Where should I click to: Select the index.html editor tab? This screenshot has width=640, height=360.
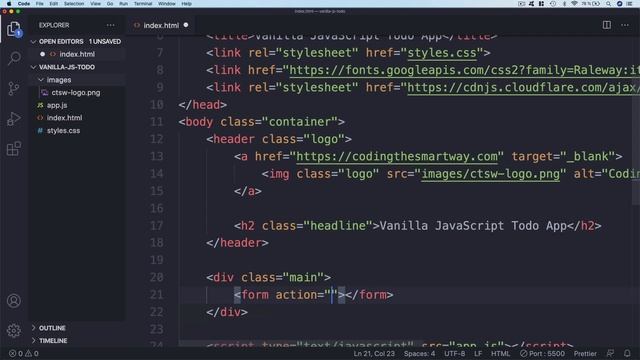point(160,25)
